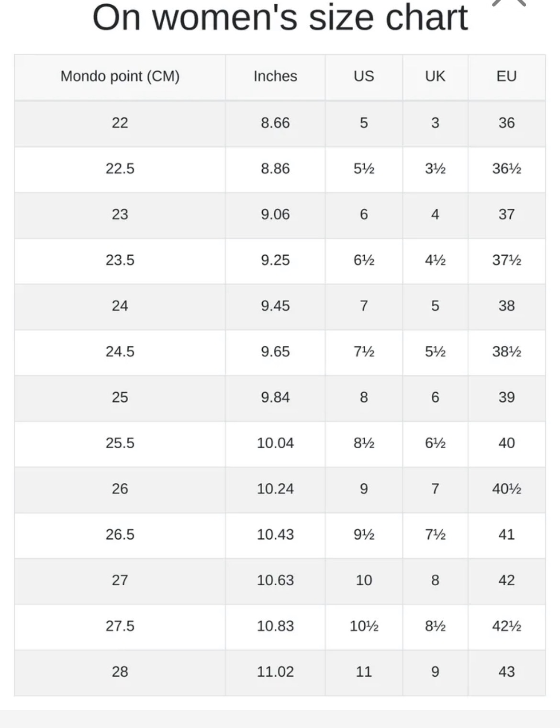Viewport: 560px width, 728px height.
Task: Click the Mondo point (CM) column header
Action: coord(120,76)
